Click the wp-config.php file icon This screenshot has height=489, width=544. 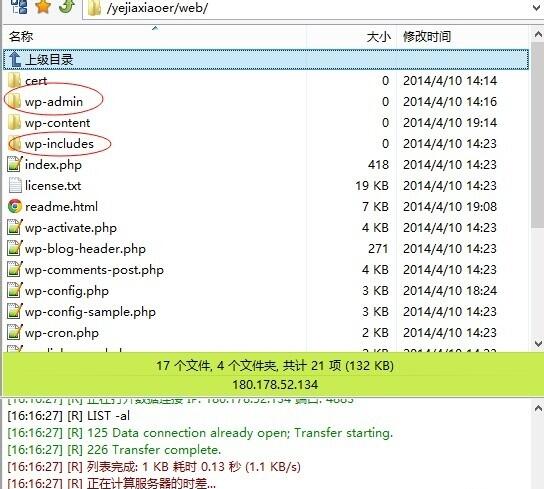click(x=15, y=290)
